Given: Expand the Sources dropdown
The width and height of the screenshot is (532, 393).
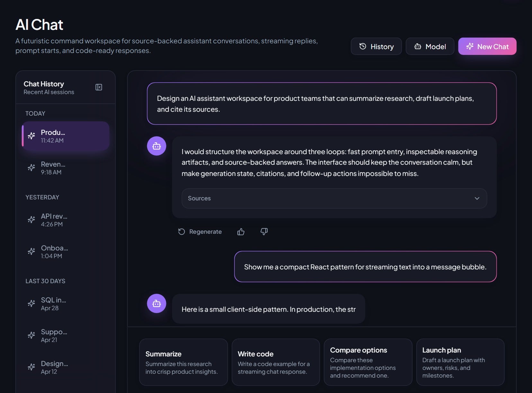Looking at the screenshot, I should click(334, 198).
